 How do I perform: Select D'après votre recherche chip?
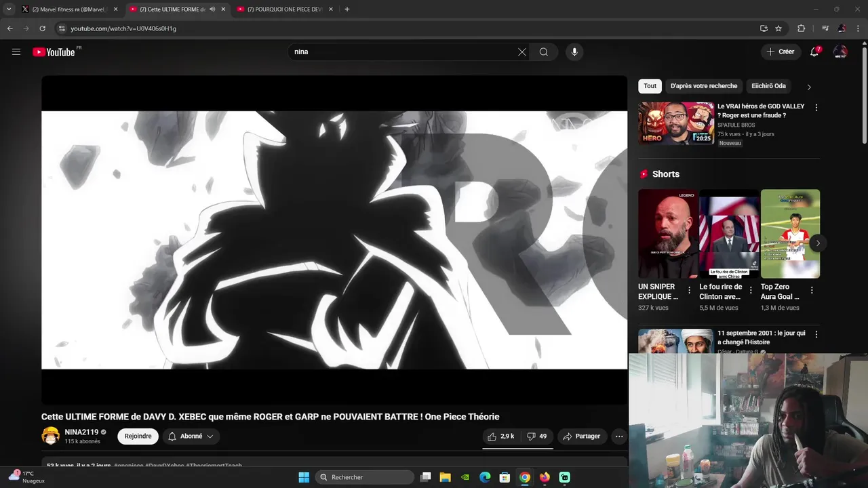click(704, 86)
